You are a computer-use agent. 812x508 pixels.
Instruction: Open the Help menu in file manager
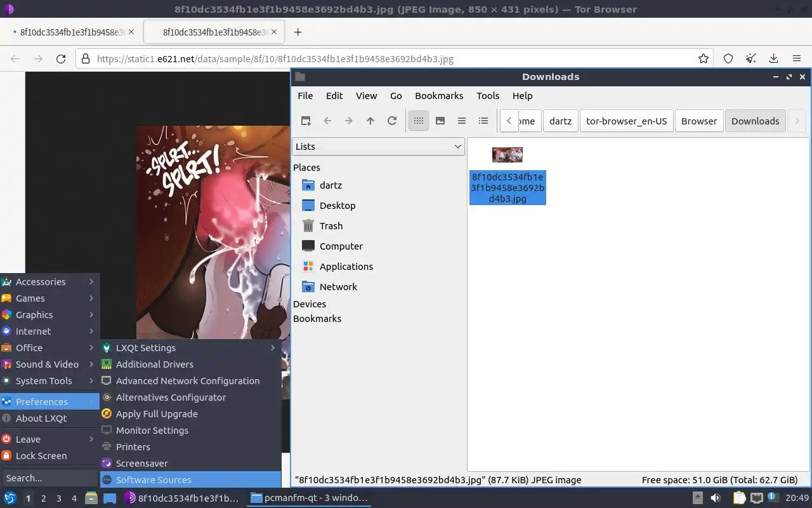(522, 96)
